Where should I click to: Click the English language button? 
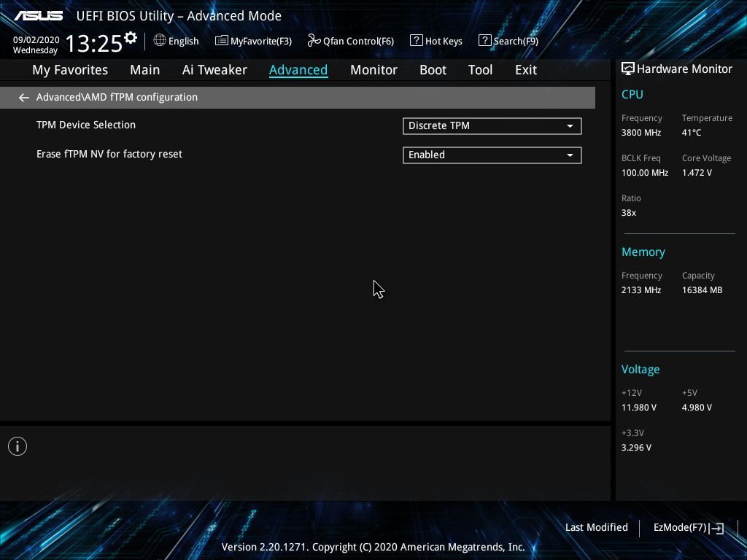pos(177,41)
